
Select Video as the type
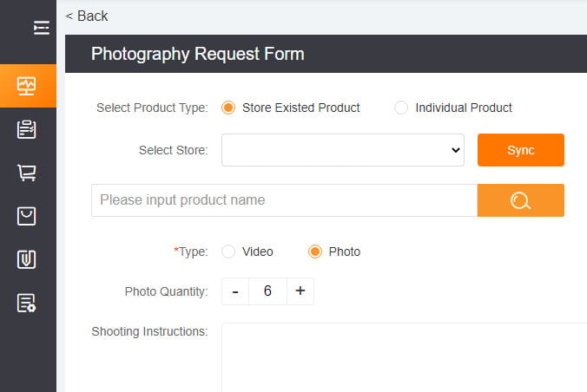229,252
